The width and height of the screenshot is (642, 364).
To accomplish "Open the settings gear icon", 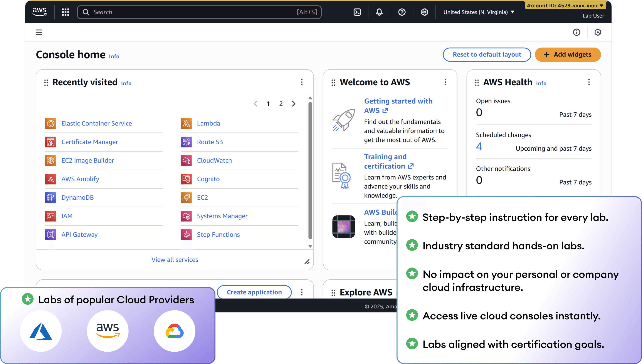I will pos(424,12).
